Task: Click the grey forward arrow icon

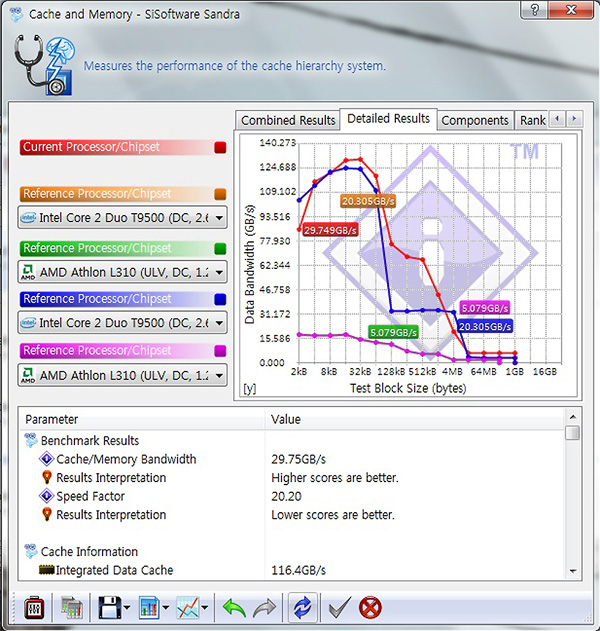Action: (264, 608)
